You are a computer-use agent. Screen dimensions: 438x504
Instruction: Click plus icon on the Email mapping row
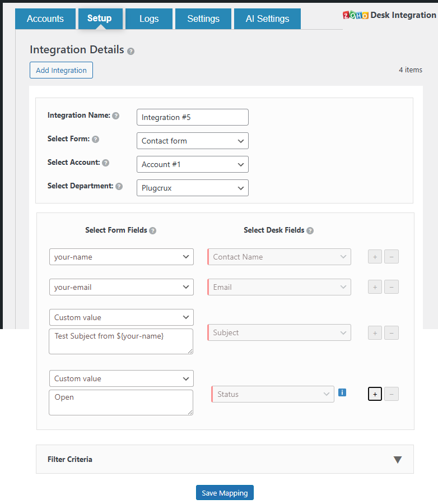tap(375, 287)
